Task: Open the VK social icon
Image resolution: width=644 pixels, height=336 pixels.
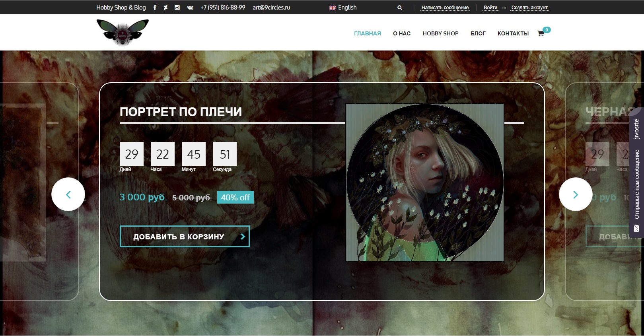Action: tap(190, 8)
